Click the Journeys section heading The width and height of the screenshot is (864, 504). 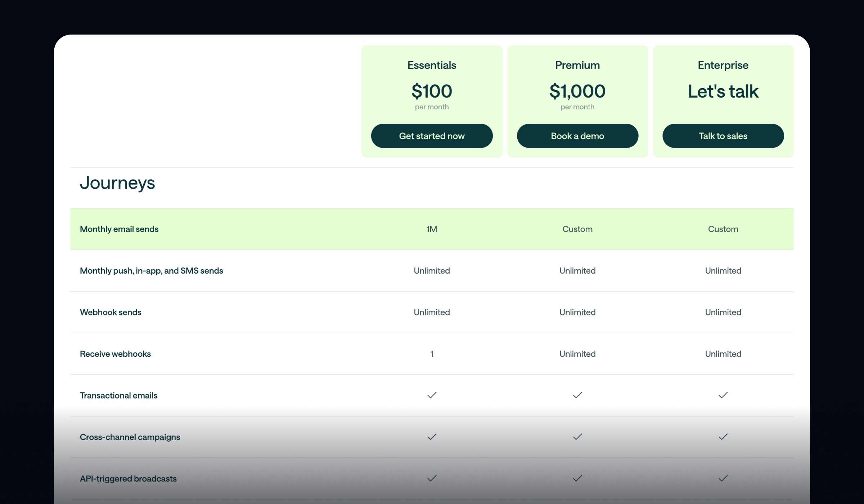coord(118,183)
